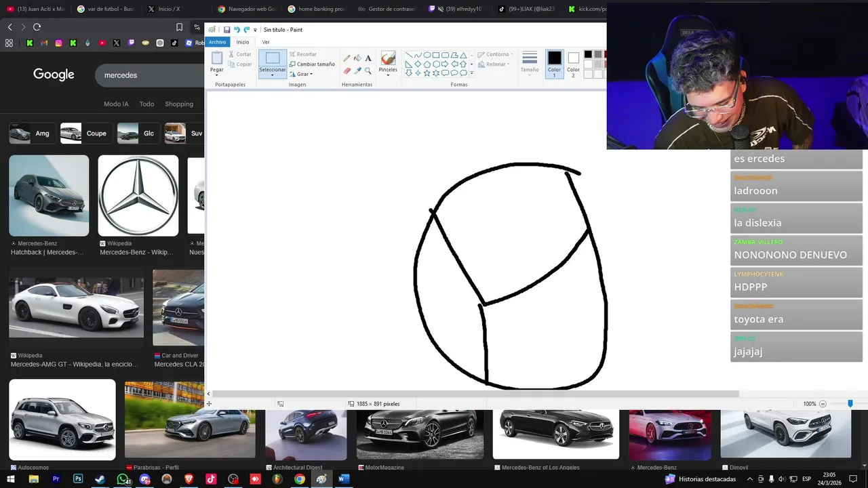
Task: Select Color 1 black swatch
Action: point(555,63)
